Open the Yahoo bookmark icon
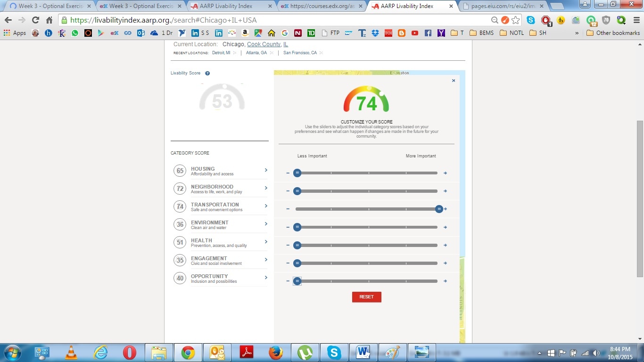 click(441, 33)
